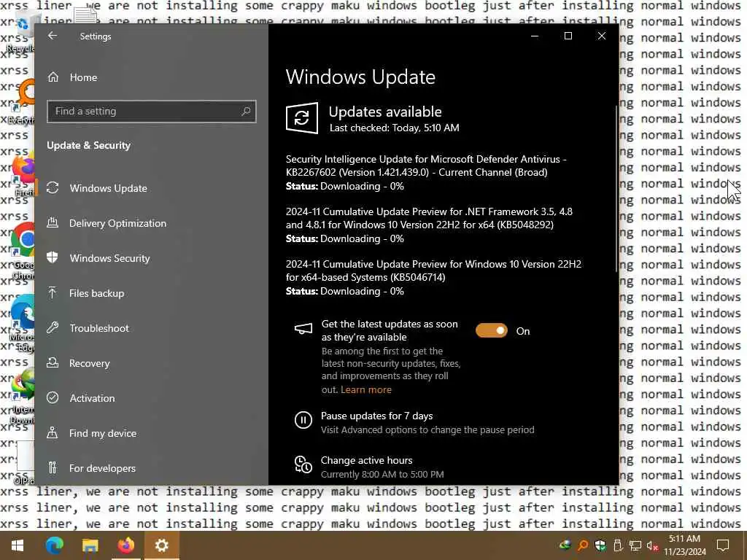
Task: Click the For developers tools icon
Action: (53, 467)
